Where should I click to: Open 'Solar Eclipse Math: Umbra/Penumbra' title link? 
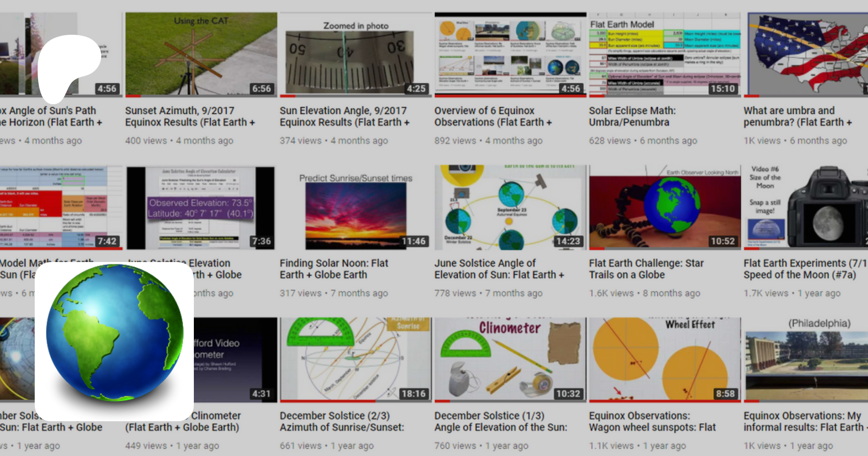click(x=632, y=116)
